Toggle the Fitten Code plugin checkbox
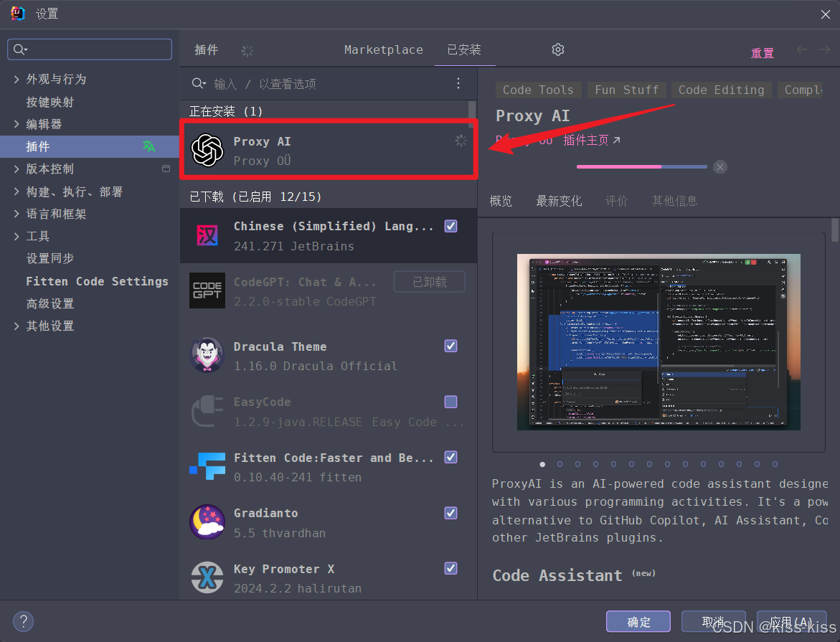This screenshot has height=642, width=840. (x=451, y=457)
